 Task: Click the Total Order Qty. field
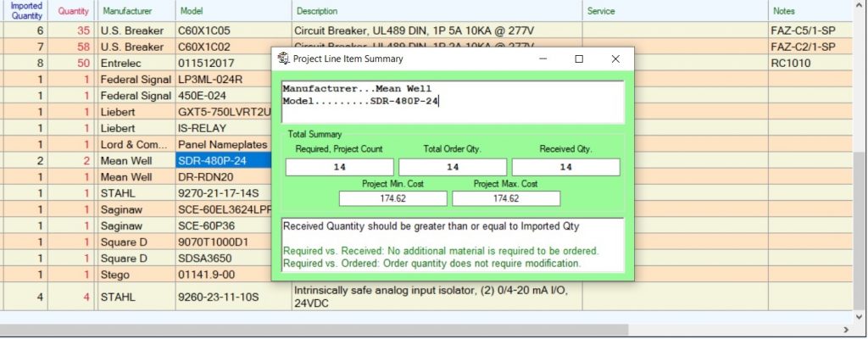click(452, 168)
